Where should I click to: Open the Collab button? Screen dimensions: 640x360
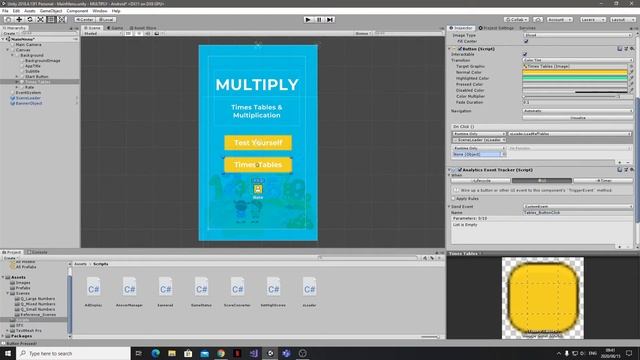tap(516, 20)
